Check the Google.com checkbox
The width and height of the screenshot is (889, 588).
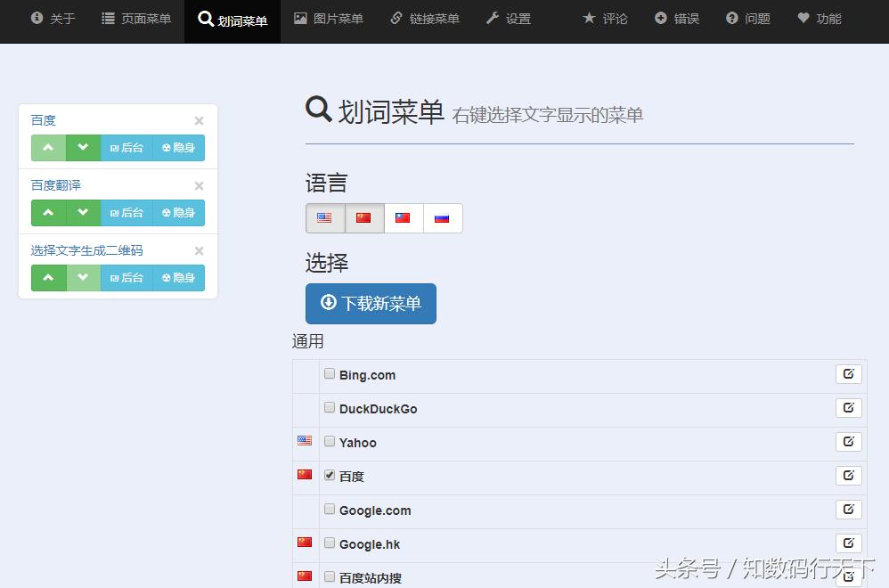point(329,509)
